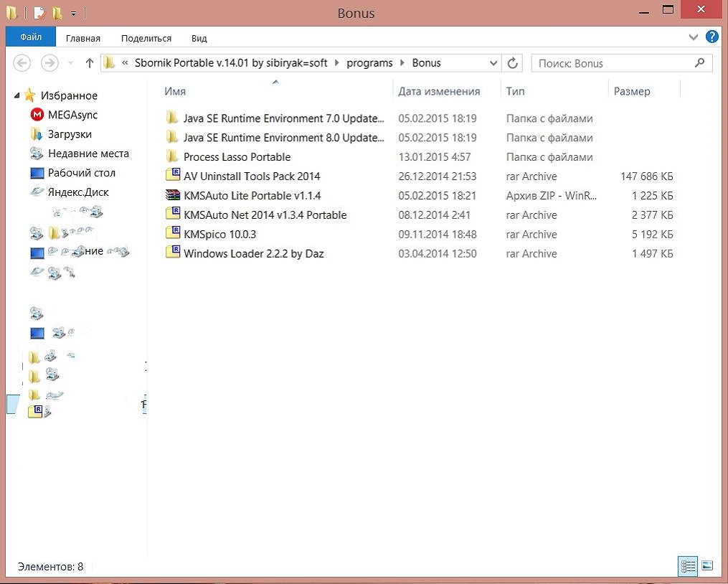Expand the arrow after Sbornik Portable breadcrumb

pos(337,63)
